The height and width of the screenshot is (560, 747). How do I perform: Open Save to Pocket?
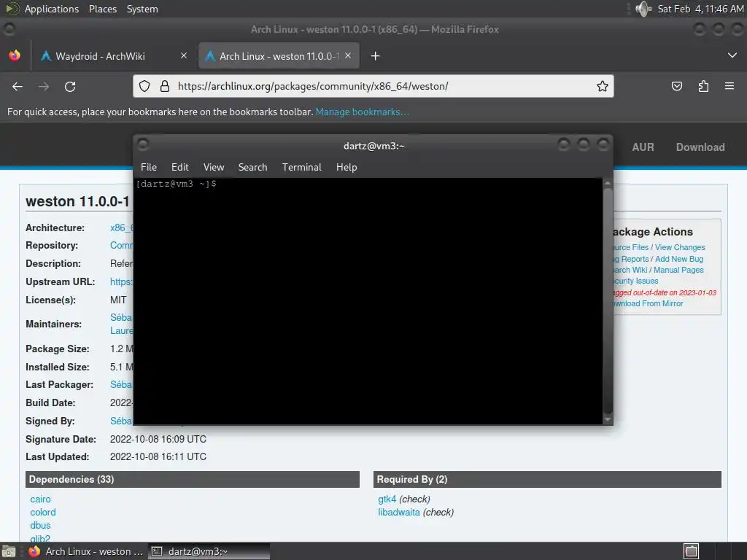676,86
